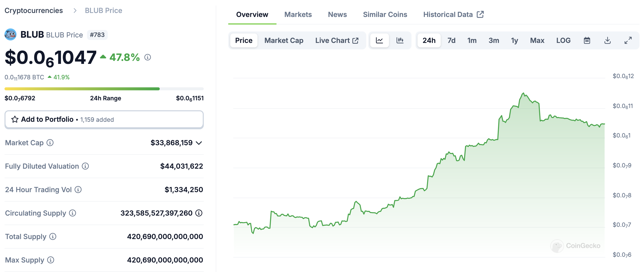Click Add to Portfolio button

(x=104, y=120)
